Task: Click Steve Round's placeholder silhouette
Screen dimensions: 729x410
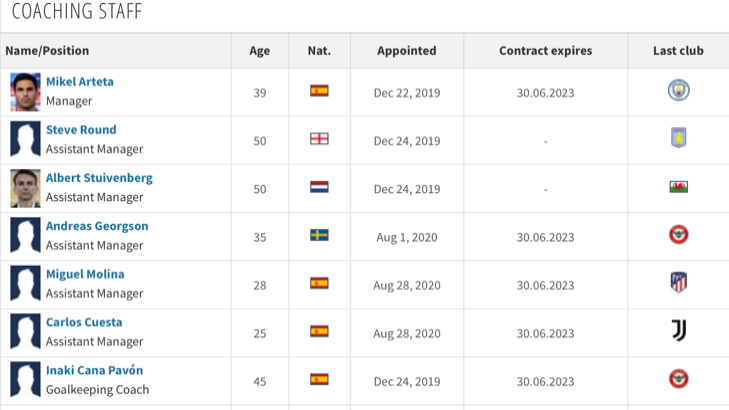Action: pyautogui.click(x=25, y=140)
